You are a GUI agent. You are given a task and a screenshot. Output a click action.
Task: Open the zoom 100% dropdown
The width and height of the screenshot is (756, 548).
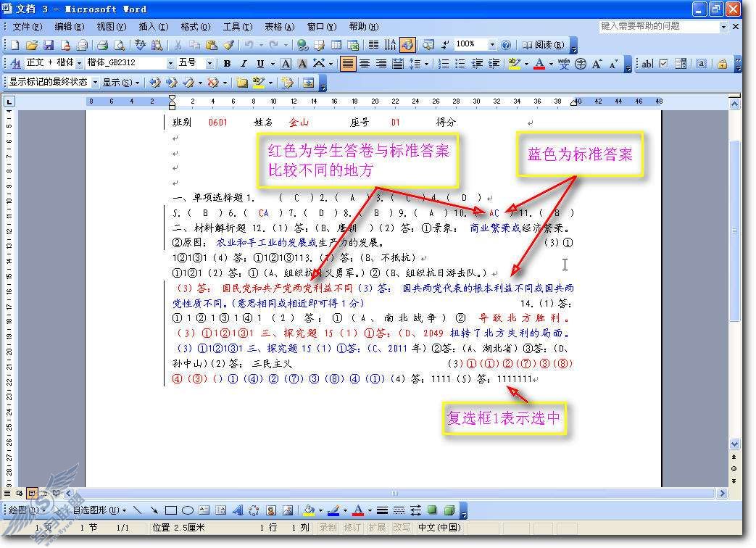coord(491,45)
